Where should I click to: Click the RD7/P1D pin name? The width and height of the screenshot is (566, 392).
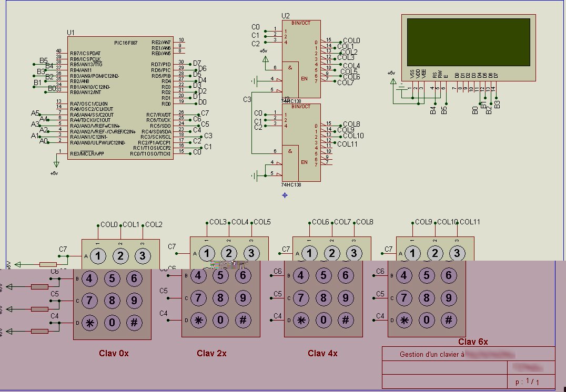point(161,65)
